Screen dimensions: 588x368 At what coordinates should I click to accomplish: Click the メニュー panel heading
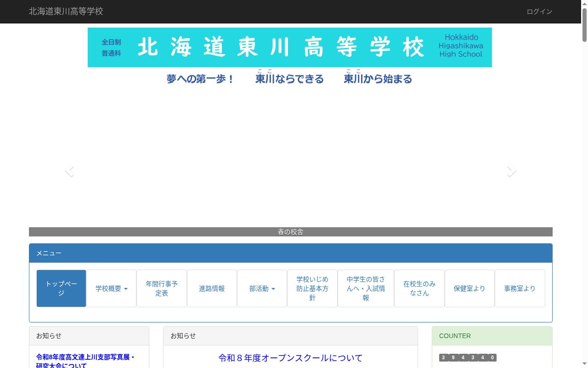pyautogui.click(x=291, y=253)
